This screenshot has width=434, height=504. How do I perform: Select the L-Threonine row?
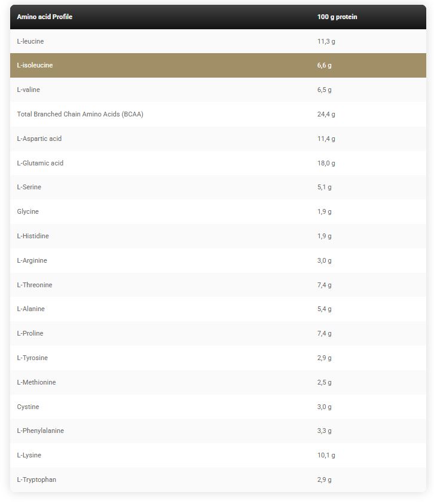(x=218, y=285)
